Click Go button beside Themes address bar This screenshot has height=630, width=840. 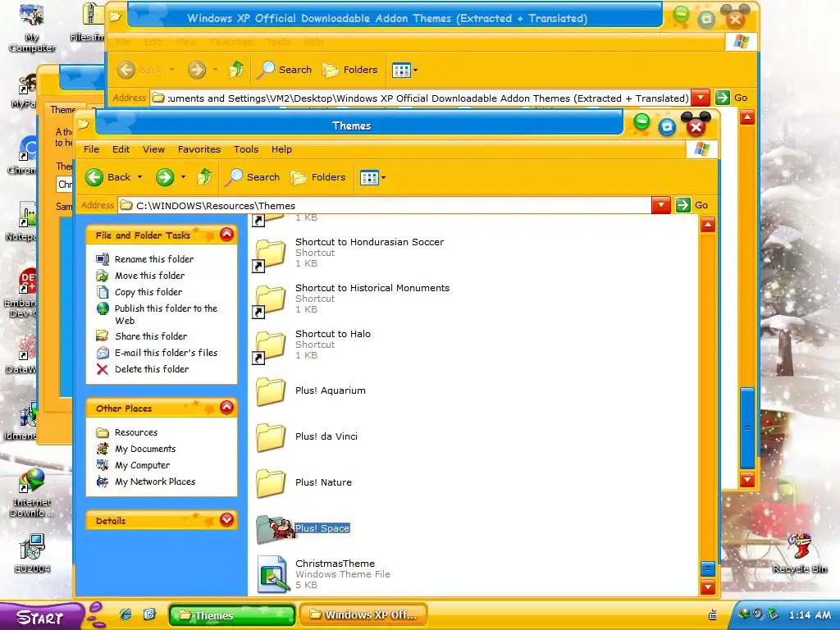tap(692, 205)
